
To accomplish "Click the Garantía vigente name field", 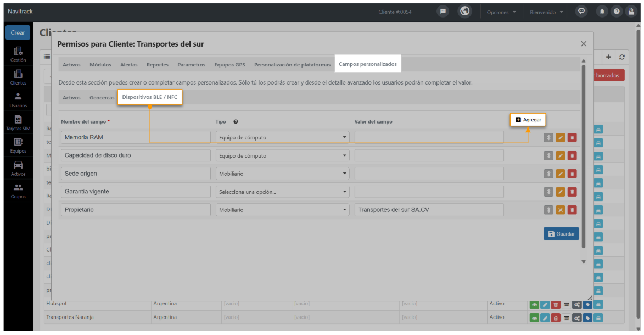I will pyautogui.click(x=136, y=192).
